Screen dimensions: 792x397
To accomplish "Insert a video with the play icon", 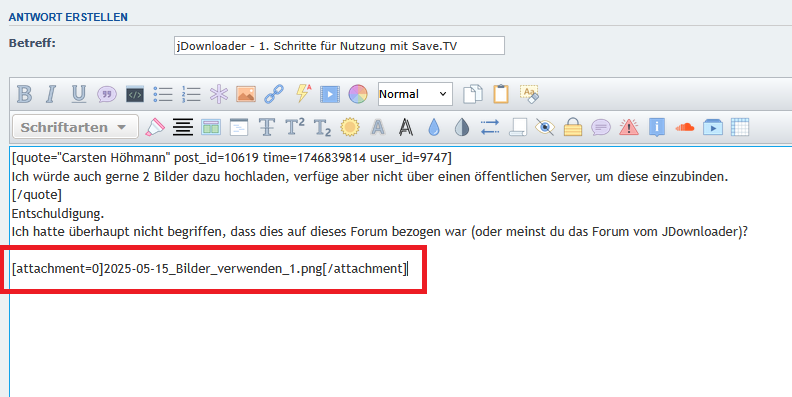I will 329,94.
